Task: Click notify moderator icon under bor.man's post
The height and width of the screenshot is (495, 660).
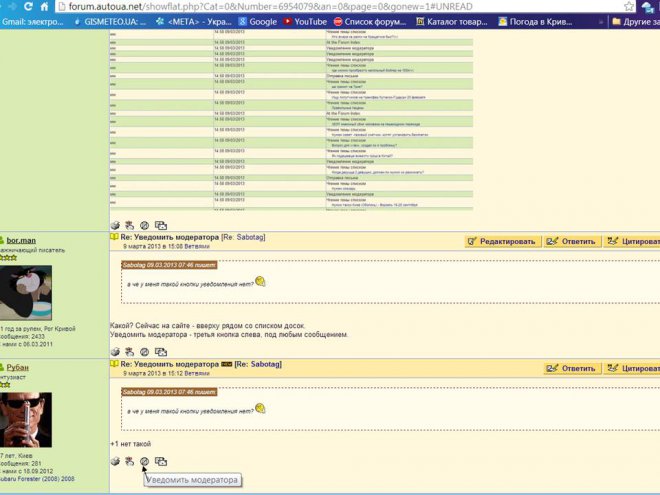Action: [x=145, y=352]
